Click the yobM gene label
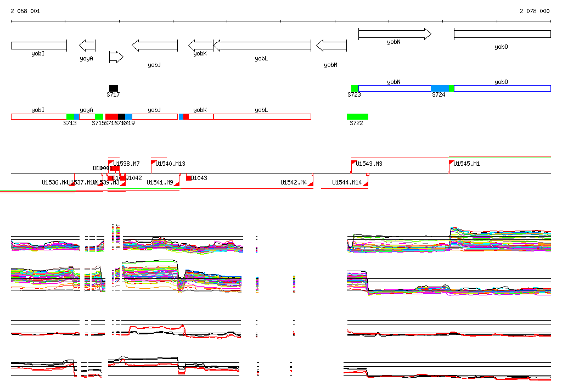This screenshot has width=562, height=392. tap(330, 65)
